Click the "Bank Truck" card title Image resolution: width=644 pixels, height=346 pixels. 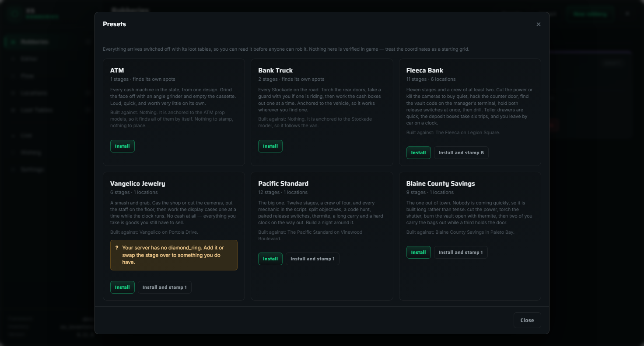pos(276,70)
